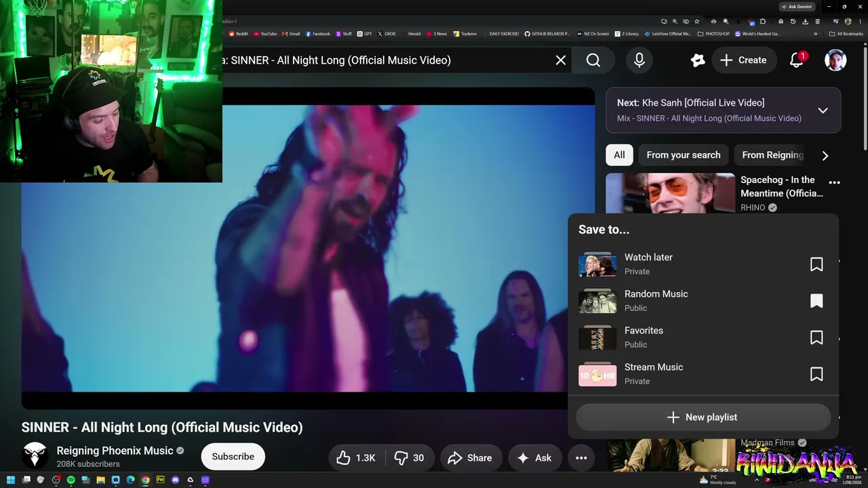Click the YouTube search input field
Screen dimensions: 868x488
pos(387,60)
